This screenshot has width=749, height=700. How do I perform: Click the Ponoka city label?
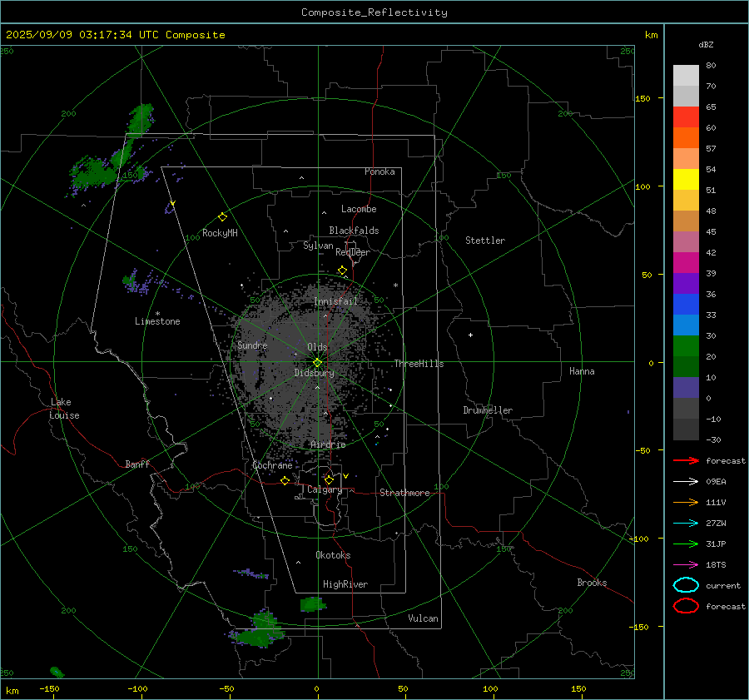tap(379, 171)
